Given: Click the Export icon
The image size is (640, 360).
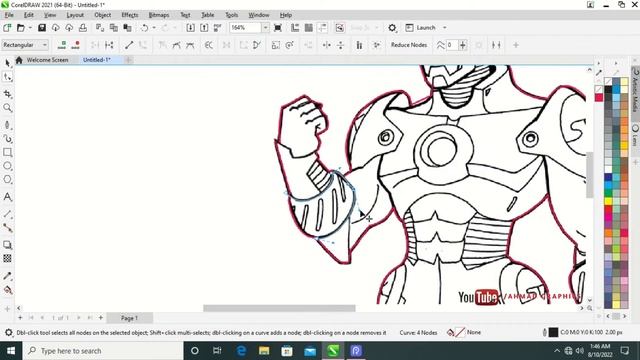Looking at the screenshot, I should point(204,28).
